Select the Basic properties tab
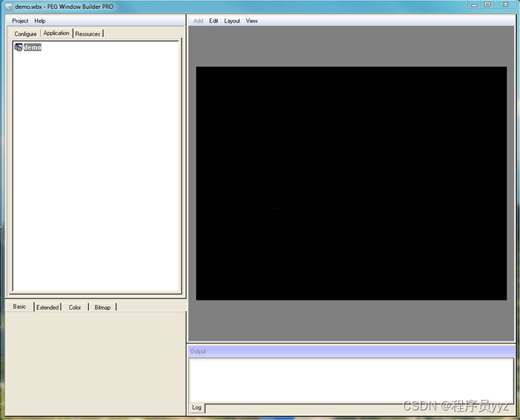 19,307
